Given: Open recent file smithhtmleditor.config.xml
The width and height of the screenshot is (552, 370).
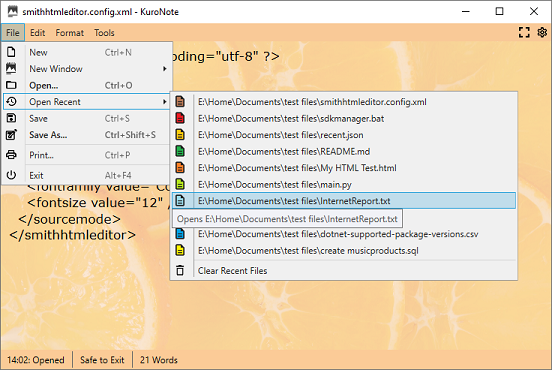Looking at the screenshot, I should 344,102.
